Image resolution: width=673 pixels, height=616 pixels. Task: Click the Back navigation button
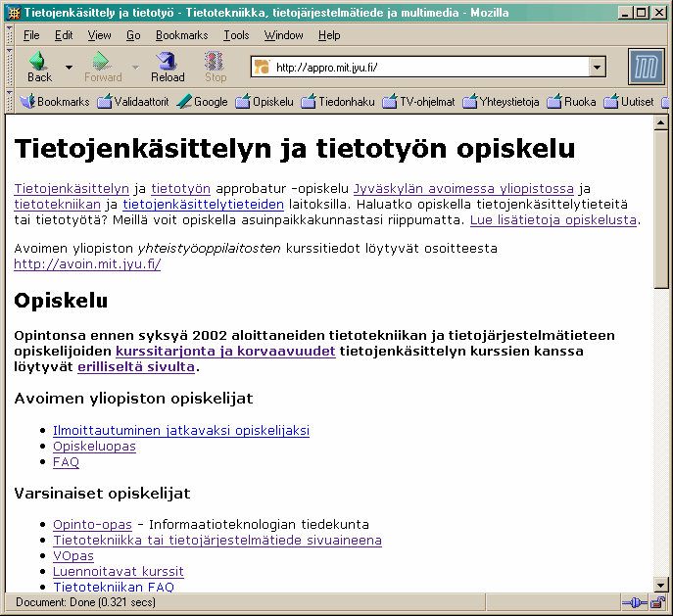click(x=39, y=67)
